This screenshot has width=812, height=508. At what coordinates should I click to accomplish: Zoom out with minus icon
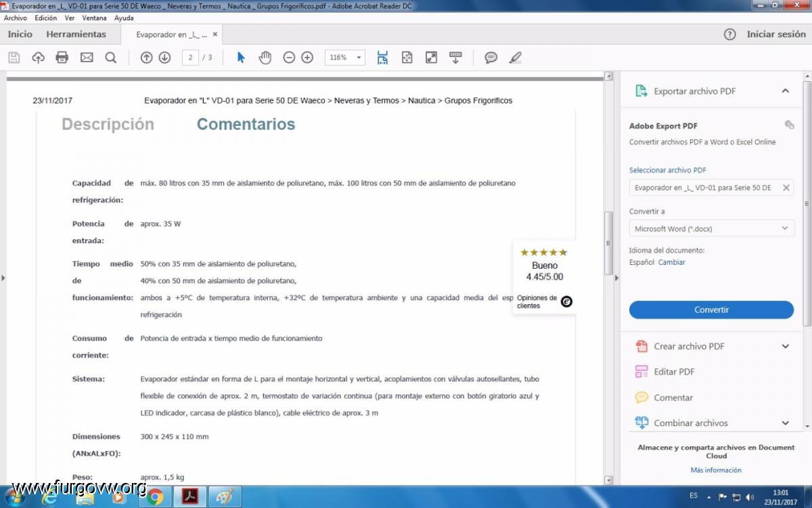(x=289, y=58)
